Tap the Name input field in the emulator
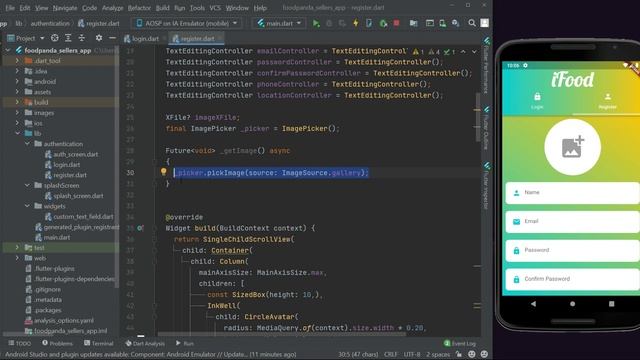 [572, 193]
